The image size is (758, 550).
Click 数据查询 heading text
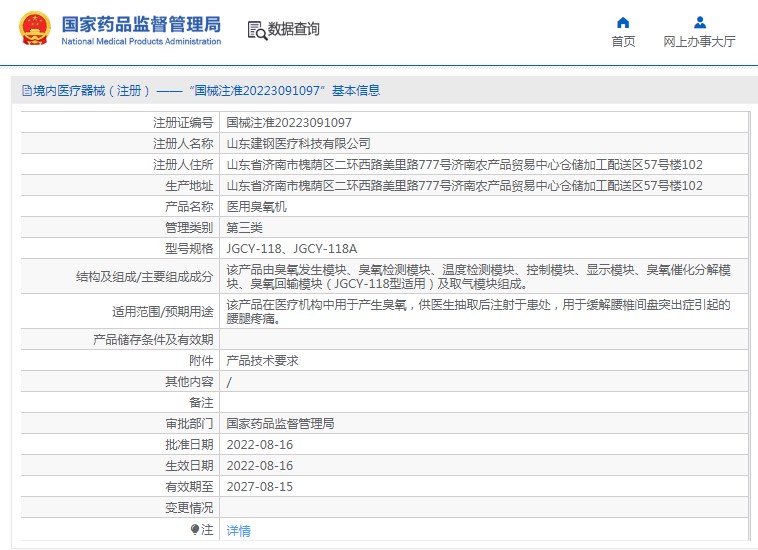point(293,29)
